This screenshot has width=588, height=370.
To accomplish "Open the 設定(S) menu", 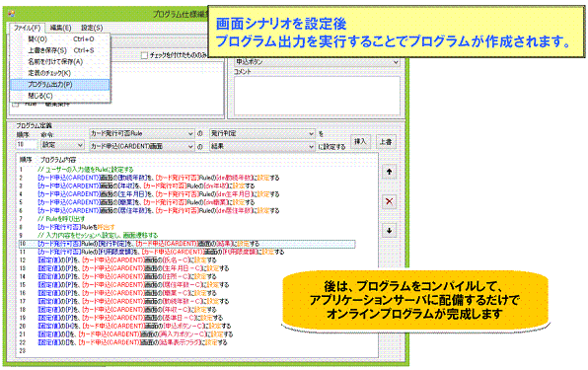I will pyautogui.click(x=92, y=28).
